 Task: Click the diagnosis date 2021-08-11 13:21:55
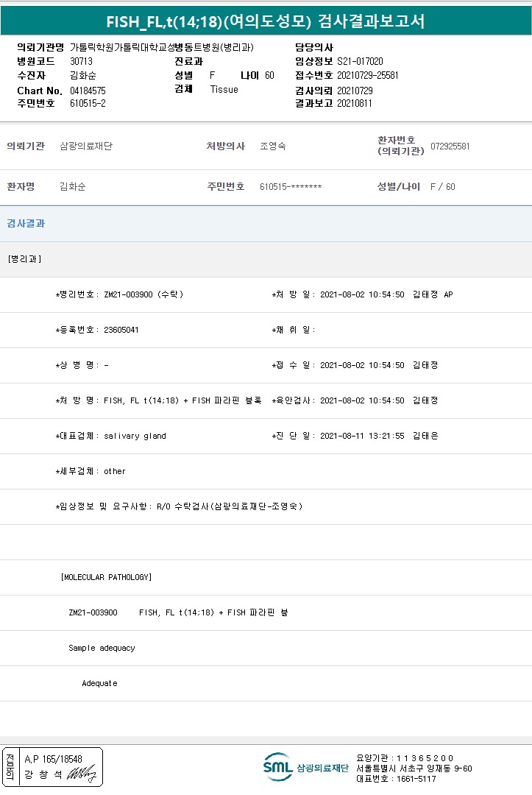click(362, 436)
